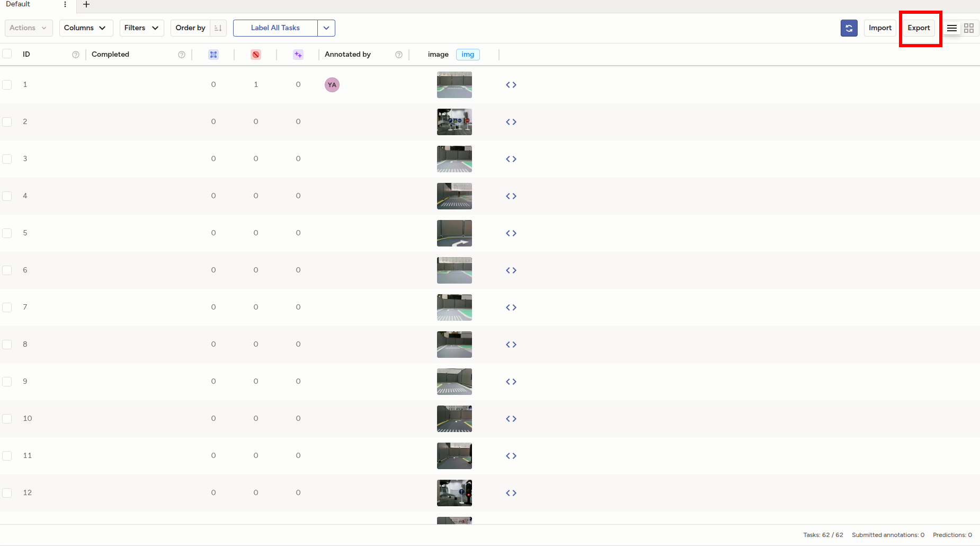This screenshot has width=980, height=546.
Task: Open the image thumbnail for task 2
Action: point(454,122)
